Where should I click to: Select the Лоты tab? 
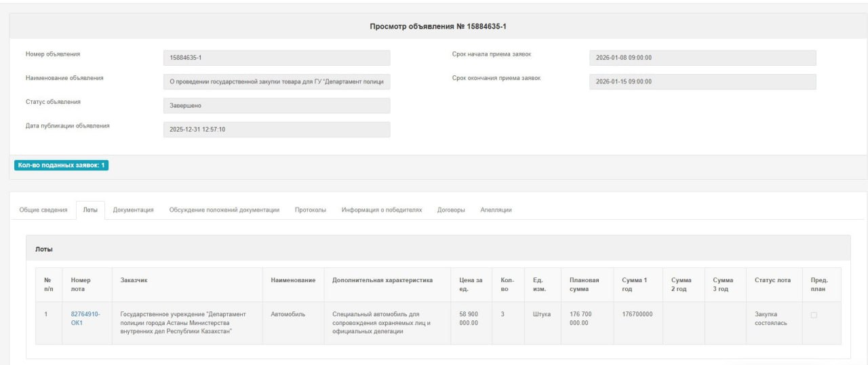tap(90, 210)
